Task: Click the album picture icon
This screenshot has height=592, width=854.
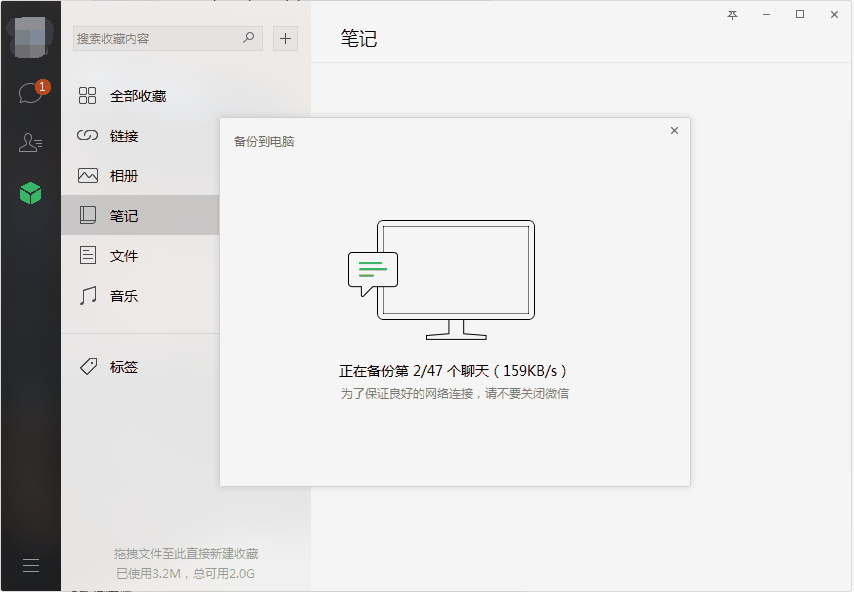Action: coord(88,175)
